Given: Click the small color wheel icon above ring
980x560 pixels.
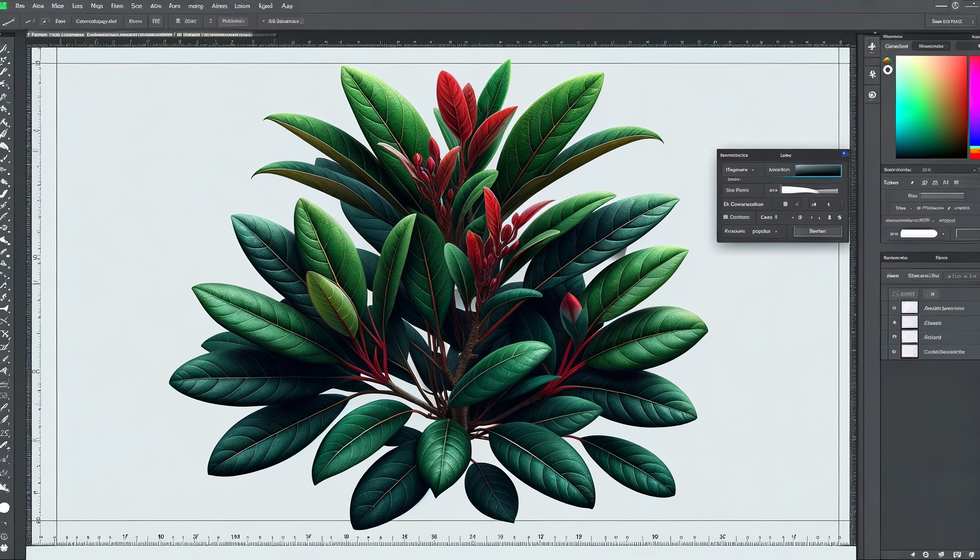Looking at the screenshot, I should point(887,61).
